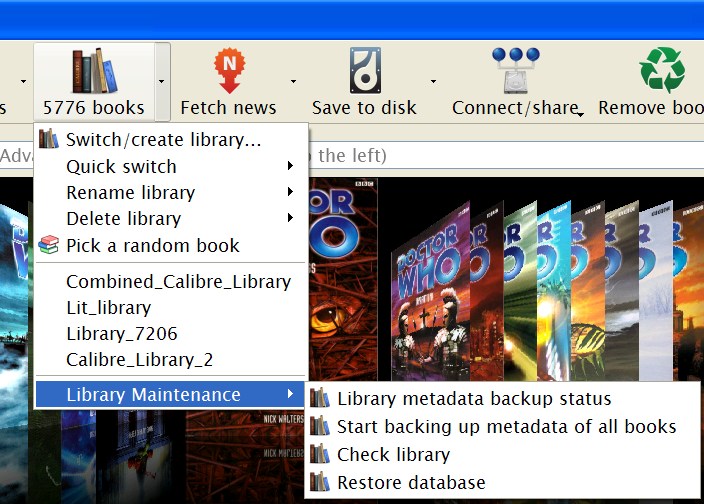This screenshot has height=504, width=704.
Task: Expand the Delete library submenu
Action: click(x=171, y=219)
